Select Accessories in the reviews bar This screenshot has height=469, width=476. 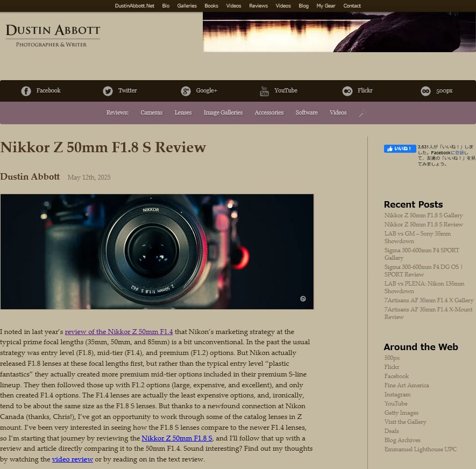[269, 112]
